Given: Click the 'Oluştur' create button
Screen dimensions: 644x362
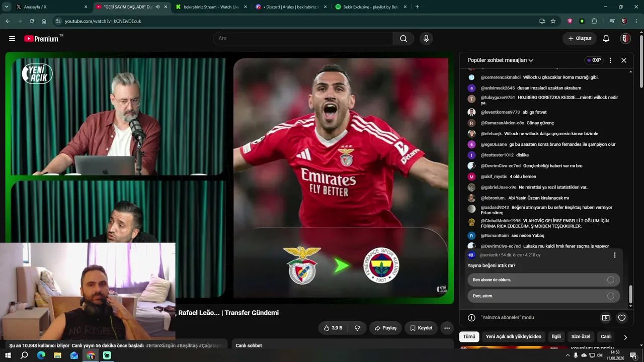Looking at the screenshot, I should [580, 39].
